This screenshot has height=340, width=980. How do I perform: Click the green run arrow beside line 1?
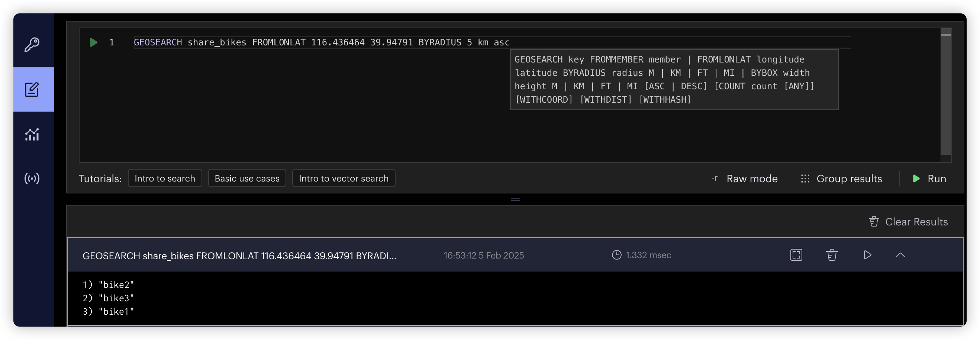93,42
